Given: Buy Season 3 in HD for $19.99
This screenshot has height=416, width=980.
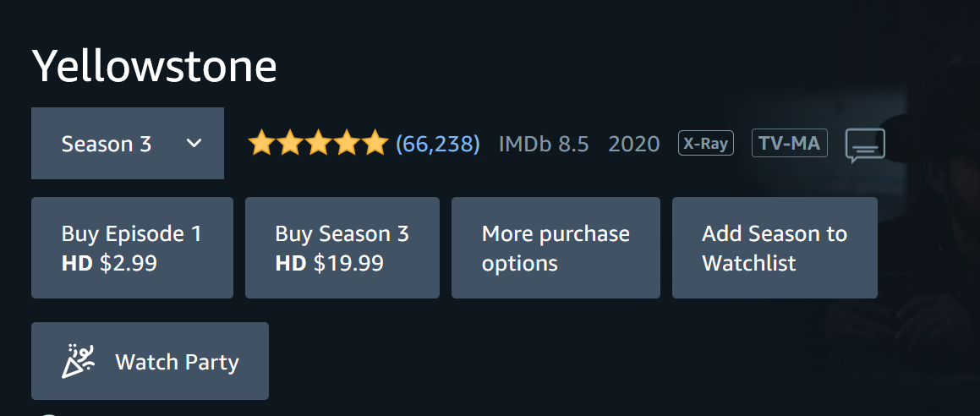Looking at the screenshot, I should coord(342,248).
